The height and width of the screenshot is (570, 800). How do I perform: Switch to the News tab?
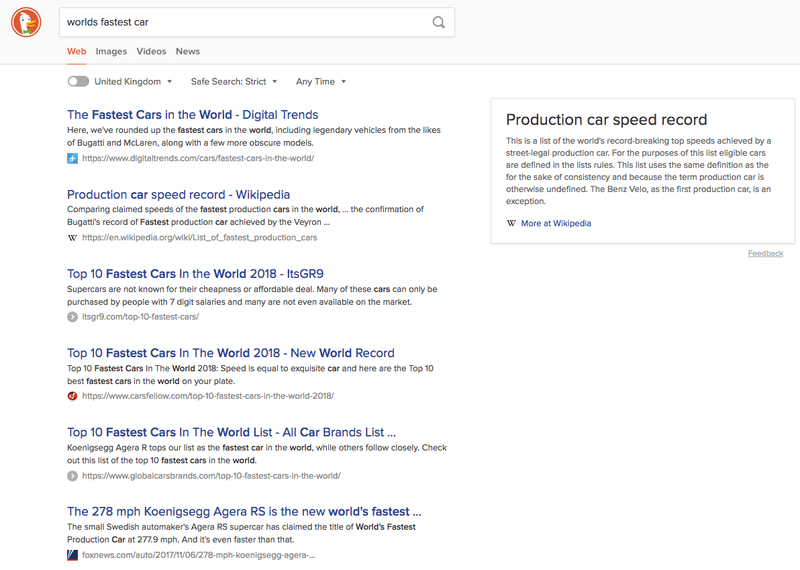[x=188, y=52]
